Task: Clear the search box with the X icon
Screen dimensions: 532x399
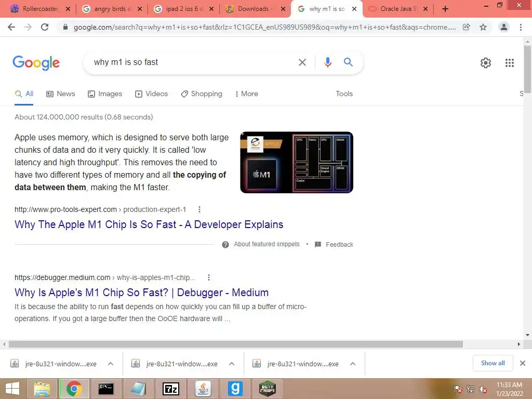Action: coord(302,62)
